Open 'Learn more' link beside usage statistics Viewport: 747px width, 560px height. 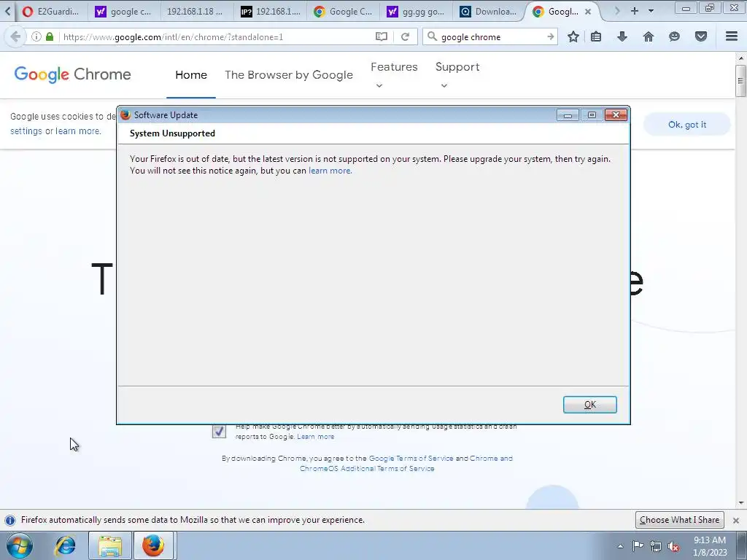(315, 437)
